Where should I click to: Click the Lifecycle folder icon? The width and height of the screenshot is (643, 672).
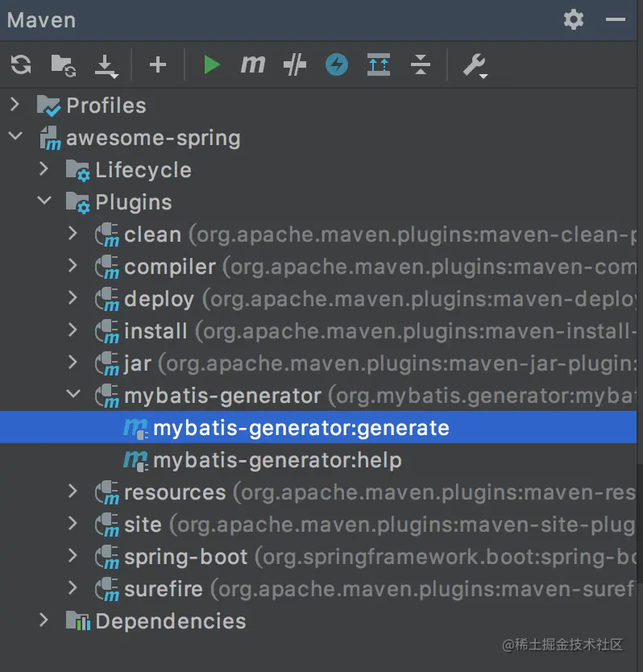pyautogui.click(x=77, y=171)
